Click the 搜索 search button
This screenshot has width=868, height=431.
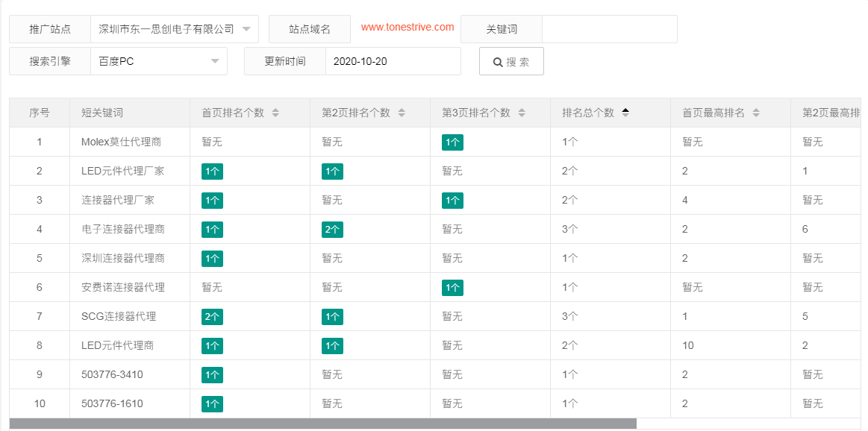tap(511, 62)
